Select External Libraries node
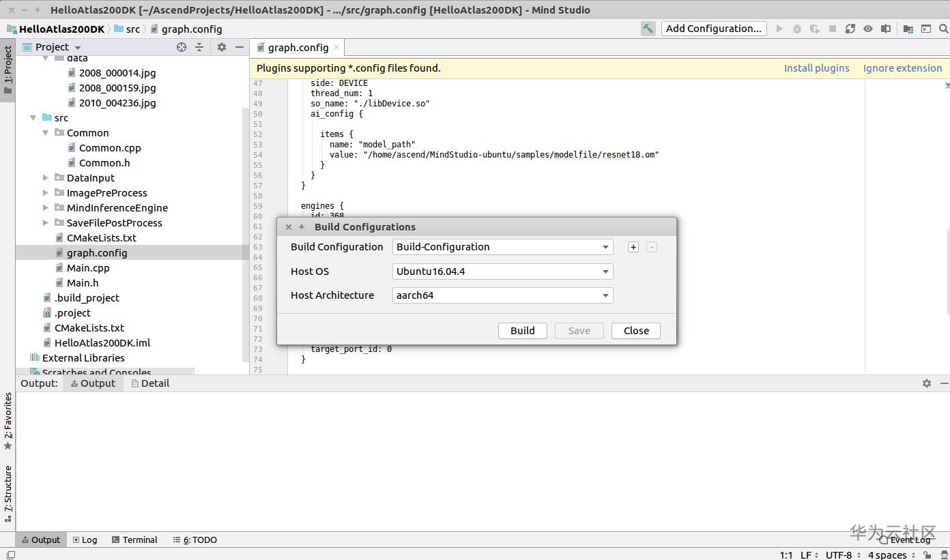 point(83,358)
